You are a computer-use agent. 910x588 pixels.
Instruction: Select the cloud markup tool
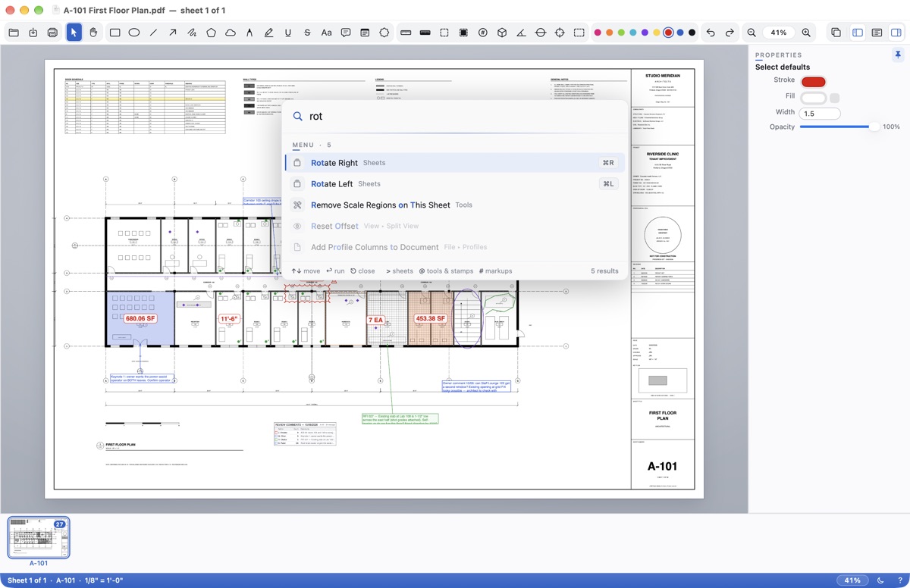[x=231, y=33]
